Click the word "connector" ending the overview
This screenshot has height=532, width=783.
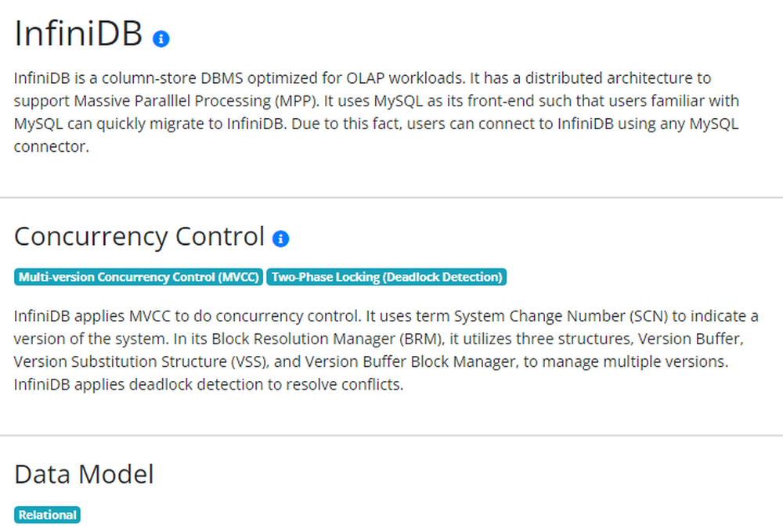[x=49, y=146]
